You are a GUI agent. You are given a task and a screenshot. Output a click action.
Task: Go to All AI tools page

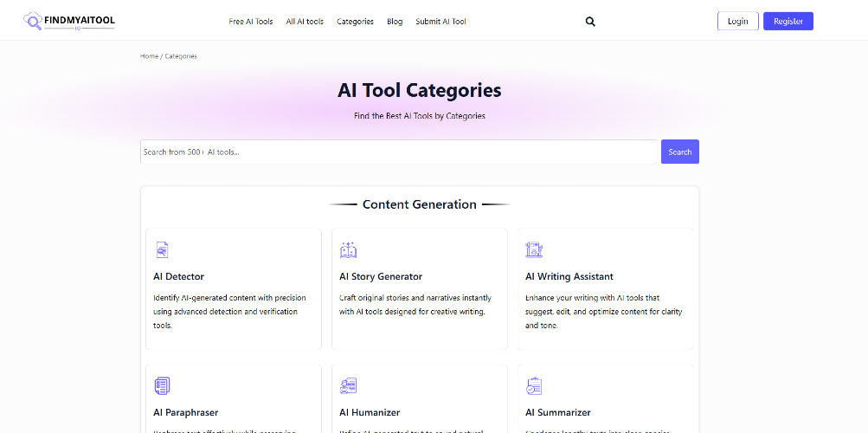[x=305, y=22]
